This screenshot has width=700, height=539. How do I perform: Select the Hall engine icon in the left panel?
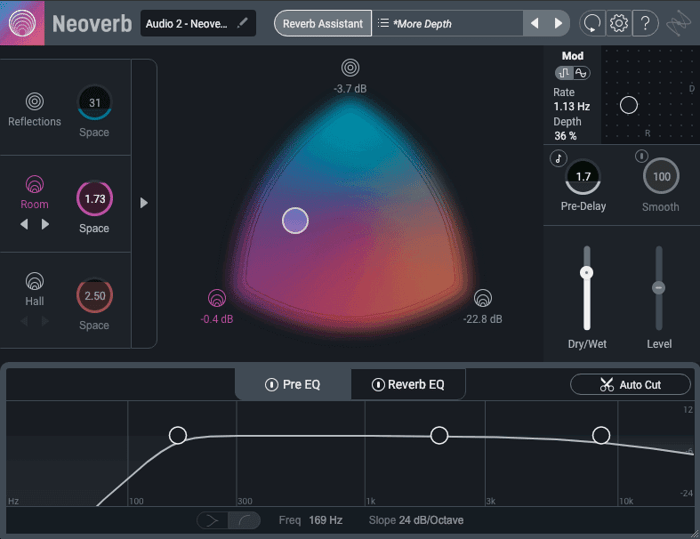(x=34, y=281)
